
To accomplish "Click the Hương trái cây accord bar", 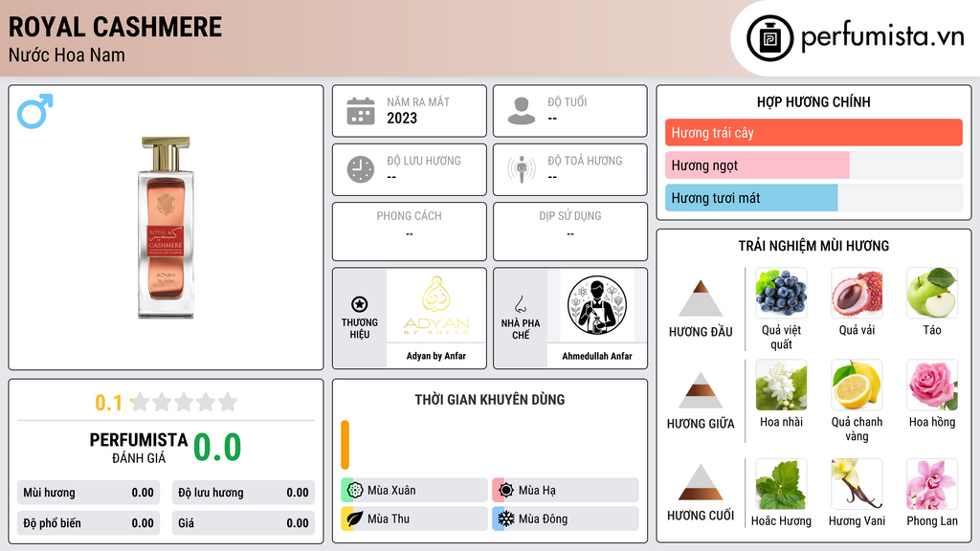I will click(x=813, y=132).
